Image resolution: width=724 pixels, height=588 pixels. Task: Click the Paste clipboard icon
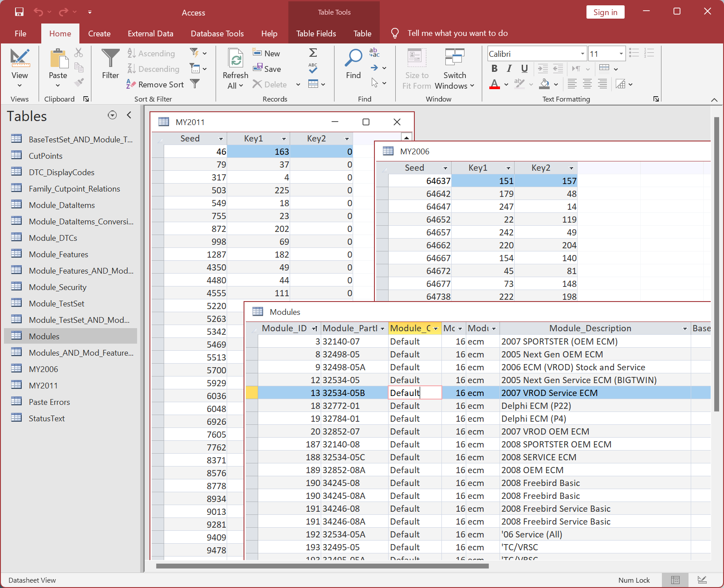click(x=58, y=59)
